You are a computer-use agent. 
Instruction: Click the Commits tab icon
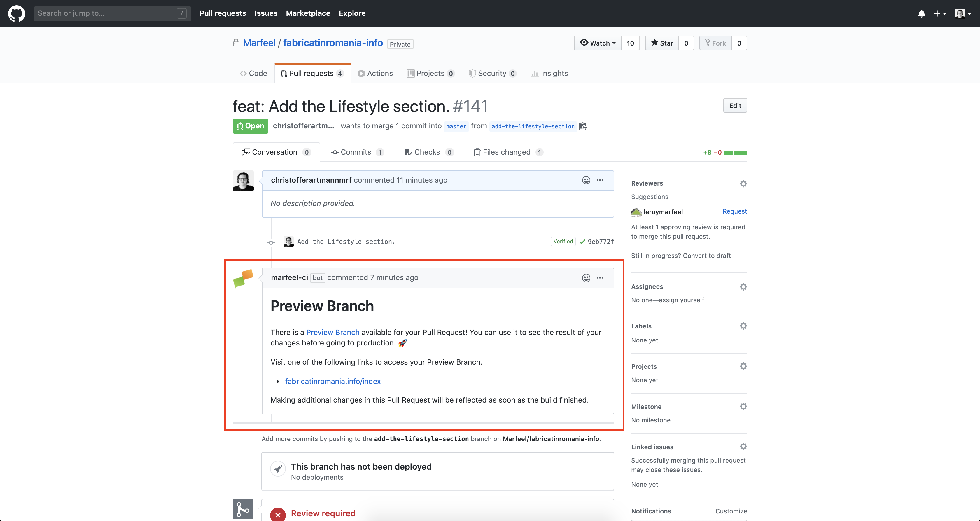335,152
